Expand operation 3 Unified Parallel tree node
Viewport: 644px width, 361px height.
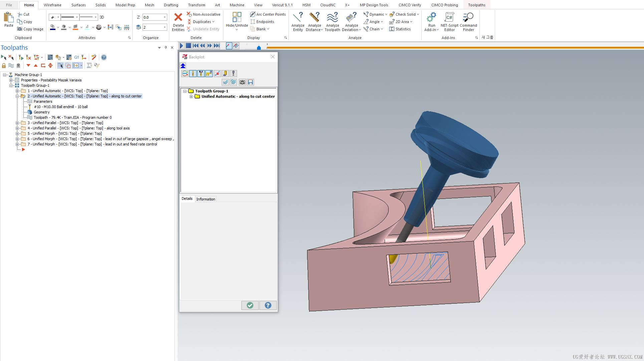pyautogui.click(x=17, y=123)
